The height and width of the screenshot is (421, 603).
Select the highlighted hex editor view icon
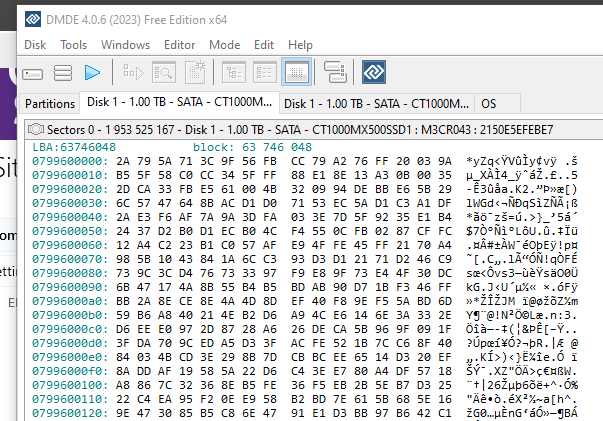point(297,72)
